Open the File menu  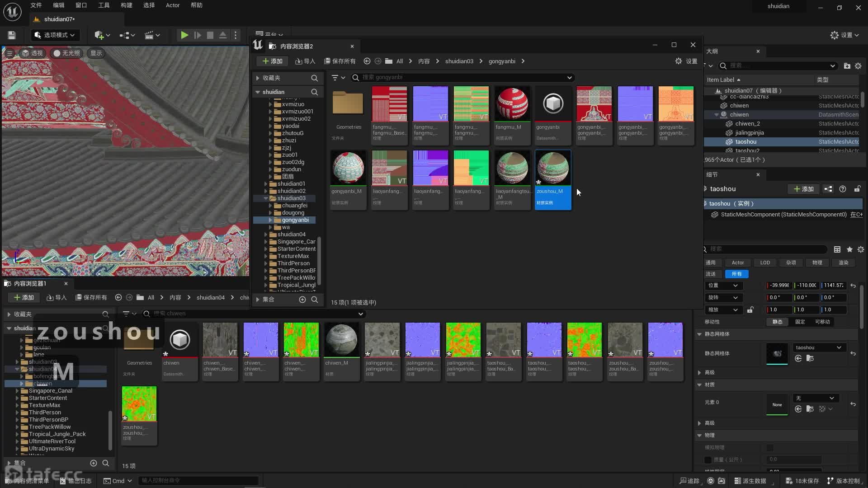36,5
